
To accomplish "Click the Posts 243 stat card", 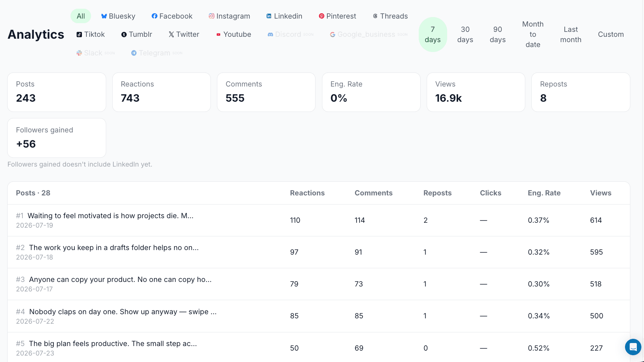I will click(x=57, y=92).
